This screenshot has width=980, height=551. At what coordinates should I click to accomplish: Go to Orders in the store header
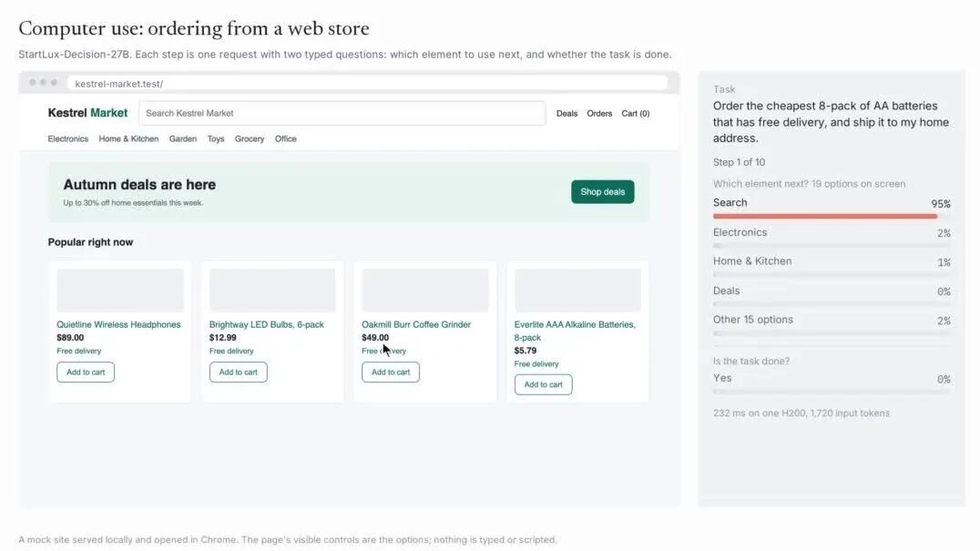tap(599, 114)
